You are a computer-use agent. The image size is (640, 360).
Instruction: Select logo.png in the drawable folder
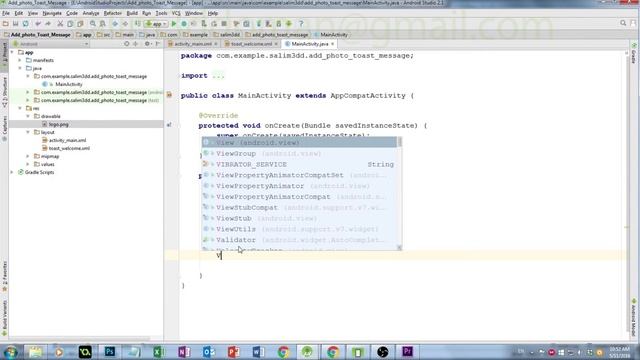pos(58,124)
